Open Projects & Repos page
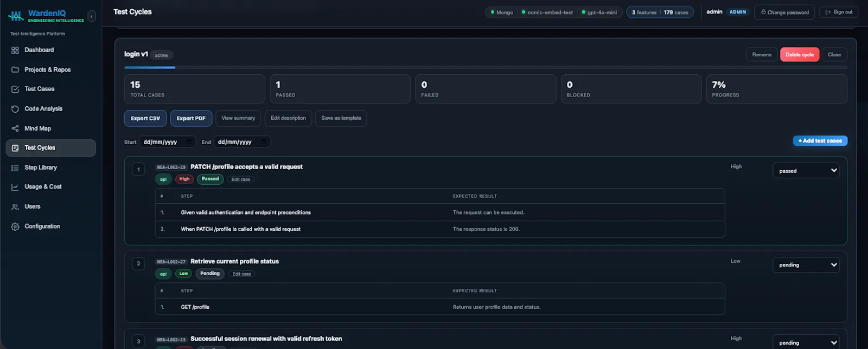 (51, 70)
